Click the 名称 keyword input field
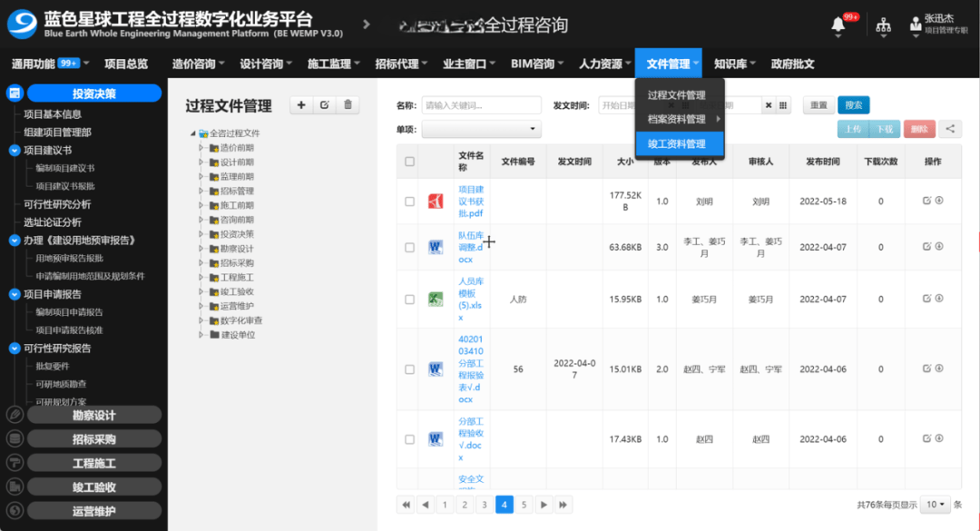980x531 pixels. 481,105
